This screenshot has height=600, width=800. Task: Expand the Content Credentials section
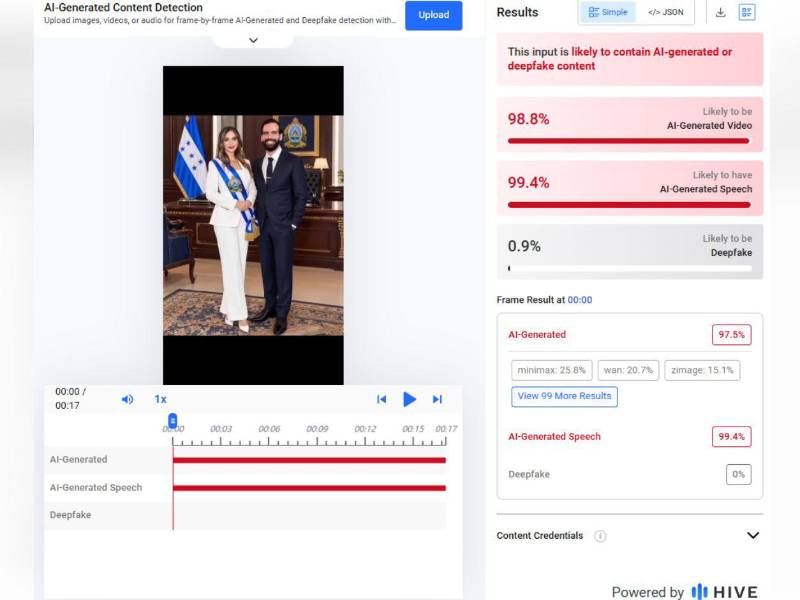(753, 535)
